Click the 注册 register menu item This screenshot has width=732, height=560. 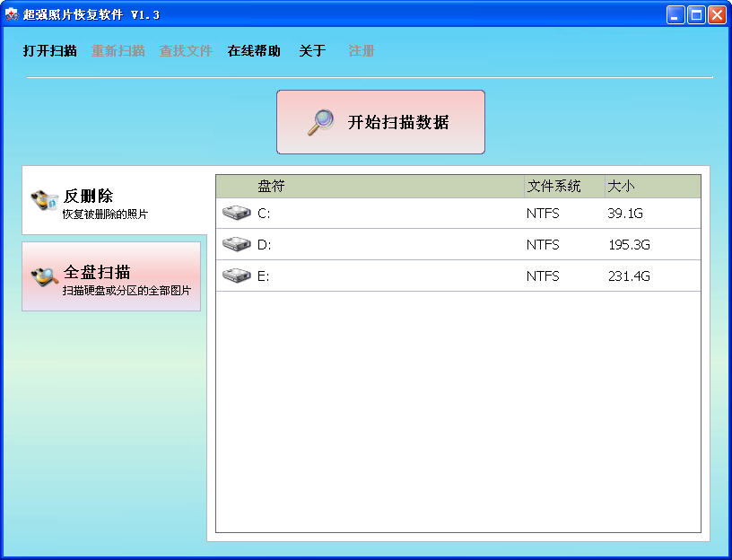(x=362, y=51)
